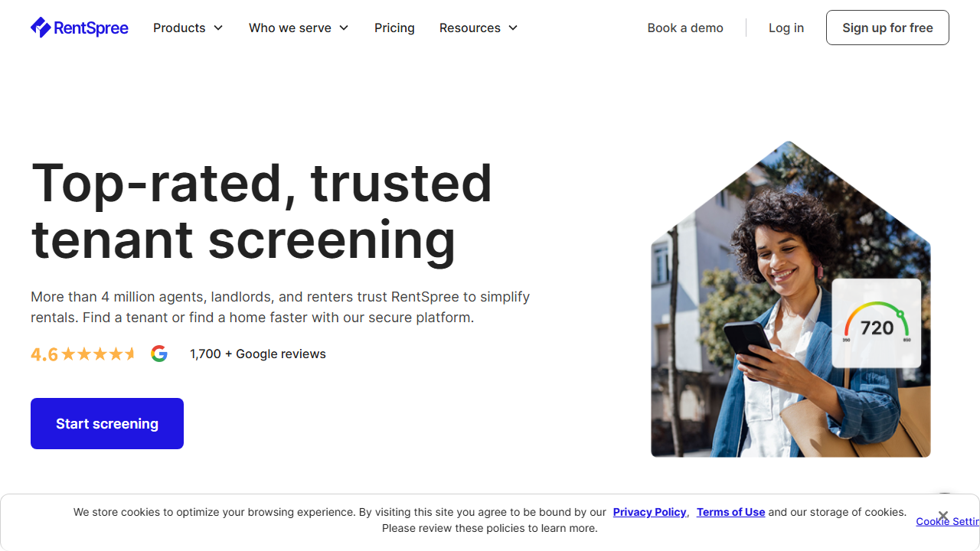
Task: Open the Cookie Settings link
Action: pos(948,522)
